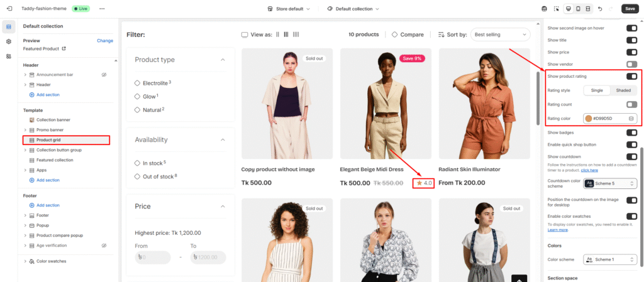Open the app embeds sidebar icon
The width and height of the screenshot is (644, 282).
[x=9, y=56]
